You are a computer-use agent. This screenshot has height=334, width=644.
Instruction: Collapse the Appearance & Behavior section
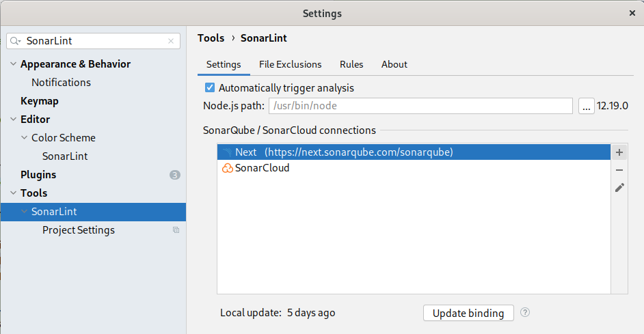[x=13, y=64]
